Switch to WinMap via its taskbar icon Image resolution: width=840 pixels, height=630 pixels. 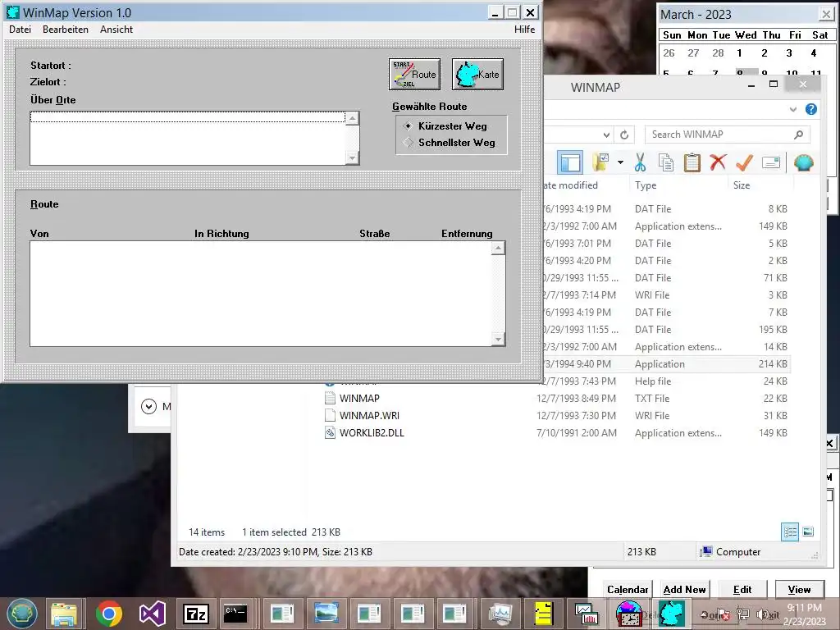pyautogui.click(x=672, y=614)
